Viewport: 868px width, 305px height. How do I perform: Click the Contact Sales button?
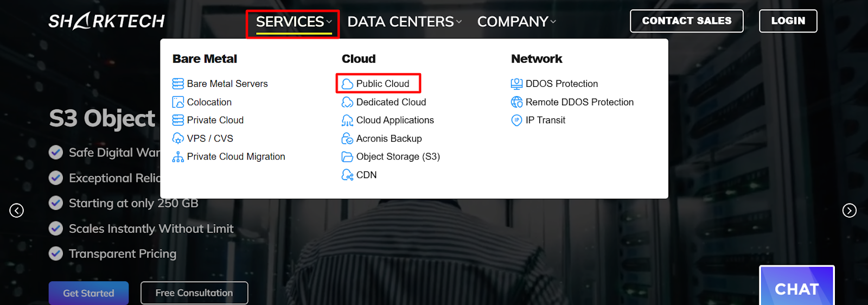pos(687,21)
